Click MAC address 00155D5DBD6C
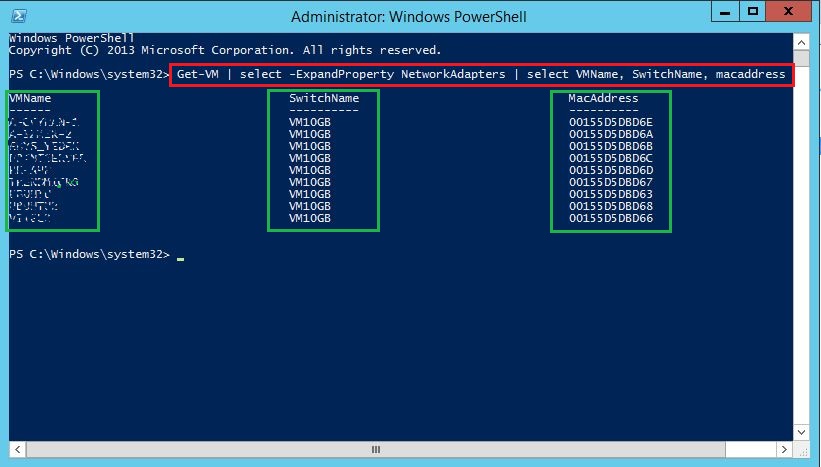This screenshot has height=467, width=821. (611, 158)
